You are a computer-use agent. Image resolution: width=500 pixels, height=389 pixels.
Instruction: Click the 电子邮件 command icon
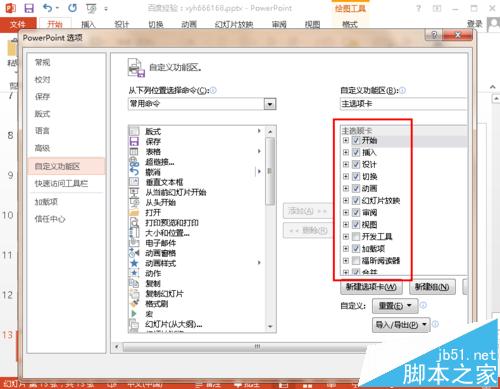tap(134, 243)
